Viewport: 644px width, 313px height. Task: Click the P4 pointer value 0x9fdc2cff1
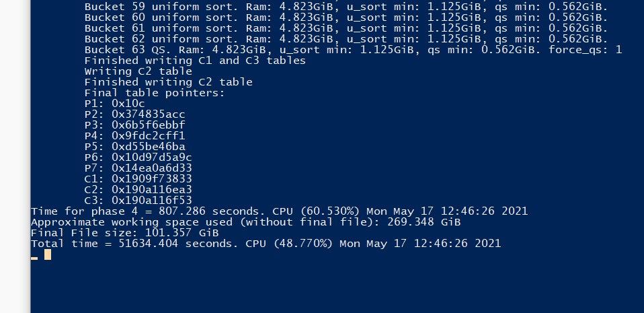click(149, 135)
